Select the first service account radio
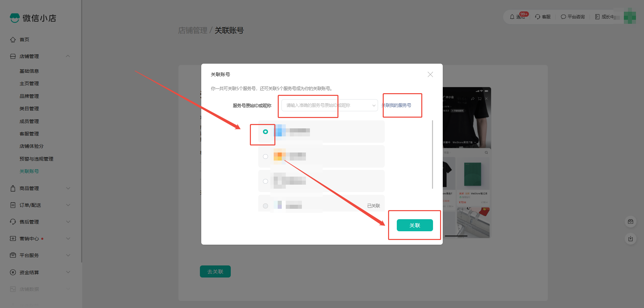Viewport: 644px width, 308px height. (265, 132)
